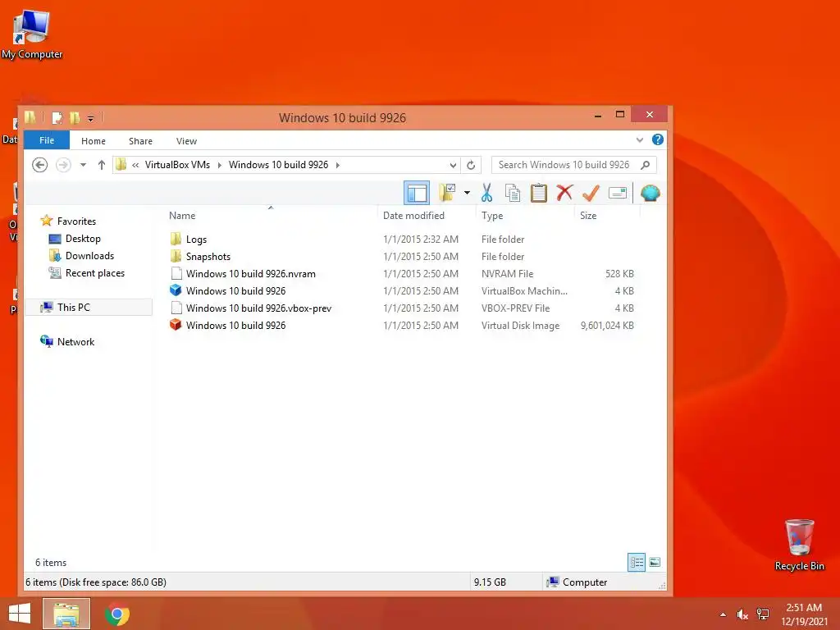Click the search magnifier icon
Image resolution: width=840 pixels, height=630 pixels.
point(646,165)
